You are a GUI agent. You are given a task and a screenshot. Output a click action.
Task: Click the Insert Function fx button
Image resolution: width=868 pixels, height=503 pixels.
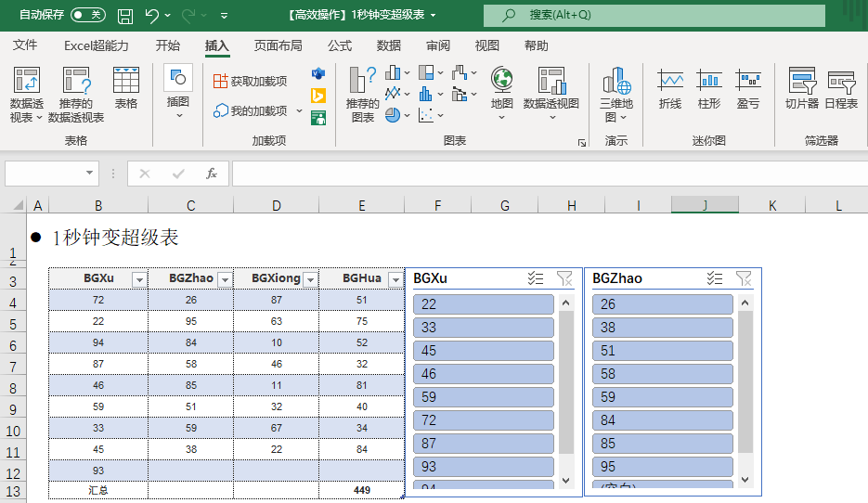tap(212, 174)
